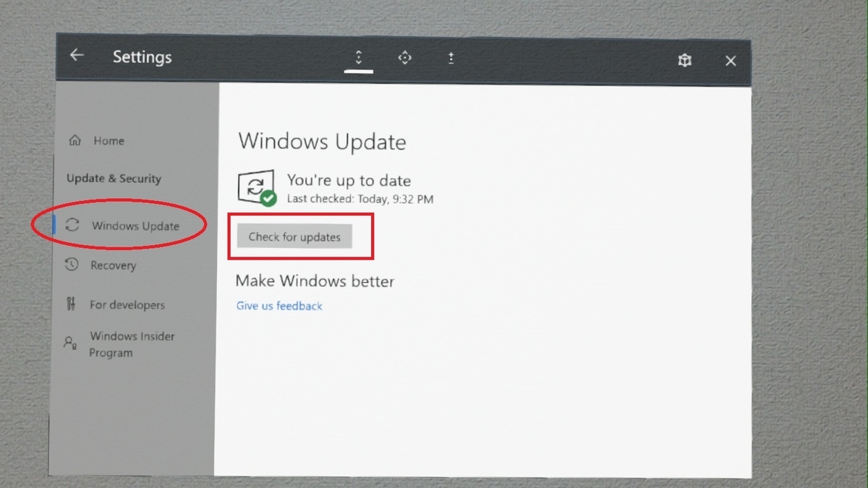Click the Windows Insider person icon
Screen dimensions: 868x488
tap(70, 343)
